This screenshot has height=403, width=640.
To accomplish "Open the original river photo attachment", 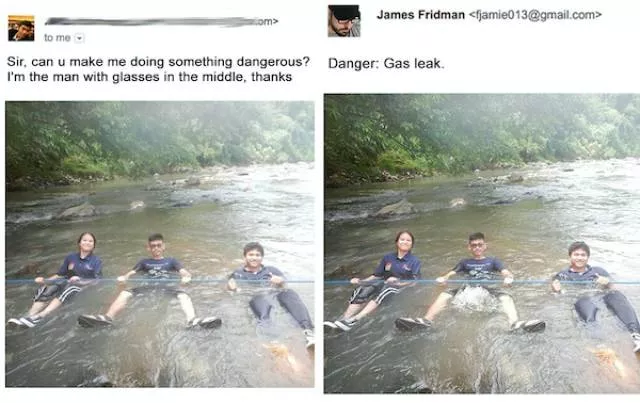I will [x=160, y=244].
